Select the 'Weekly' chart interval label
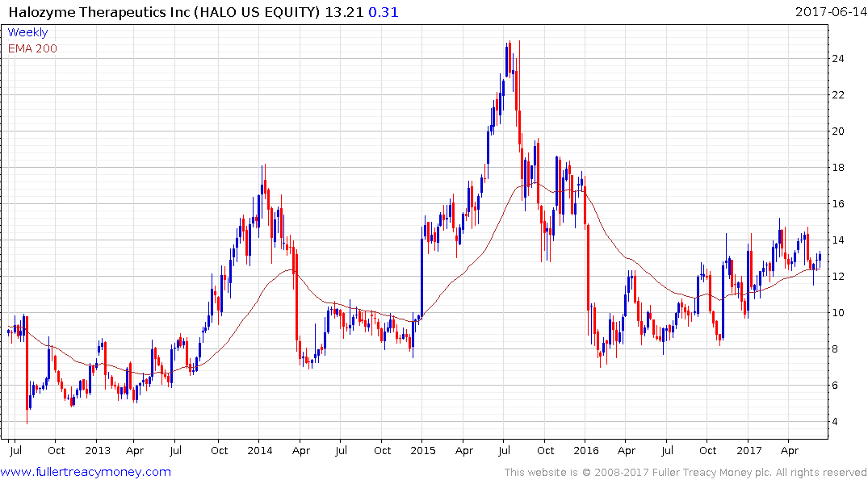The image size is (868, 484). 27,32
